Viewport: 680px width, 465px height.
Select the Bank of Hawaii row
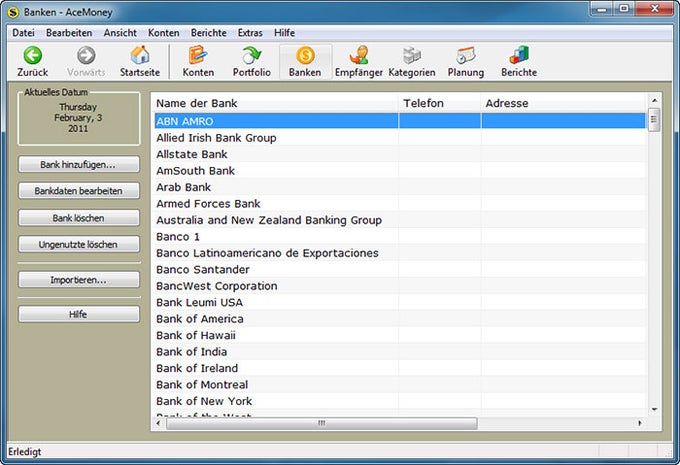tap(400, 336)
